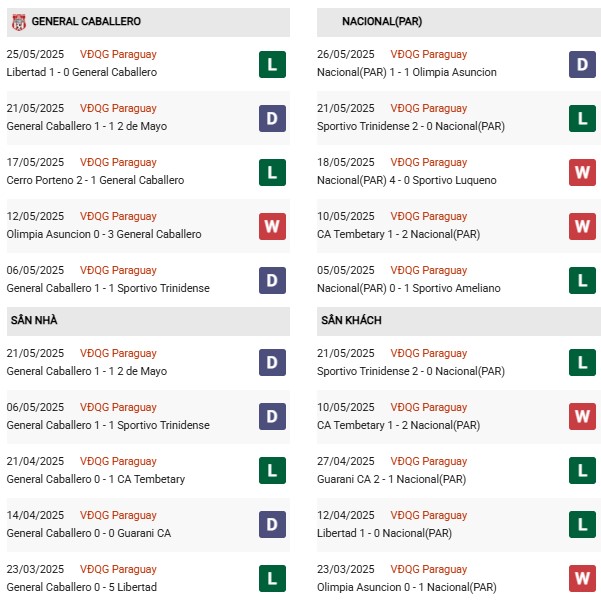The width and height of the screenshot is (601, 600).
Task: Select the SÂN NHÀ section header
Action: [148, 321]
